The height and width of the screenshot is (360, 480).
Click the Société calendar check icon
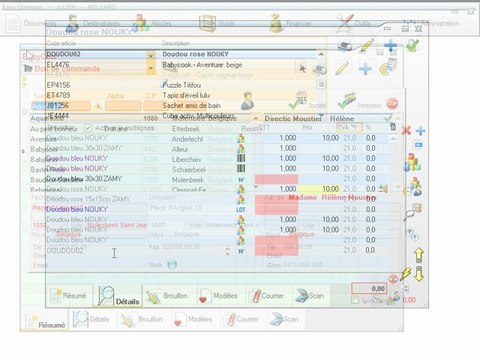point(298,101)
